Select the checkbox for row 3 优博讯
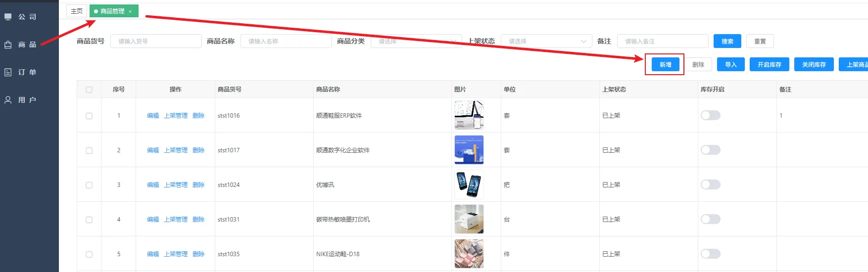The width and height of the screenshot is (868, 272). [x=89, y=185]
